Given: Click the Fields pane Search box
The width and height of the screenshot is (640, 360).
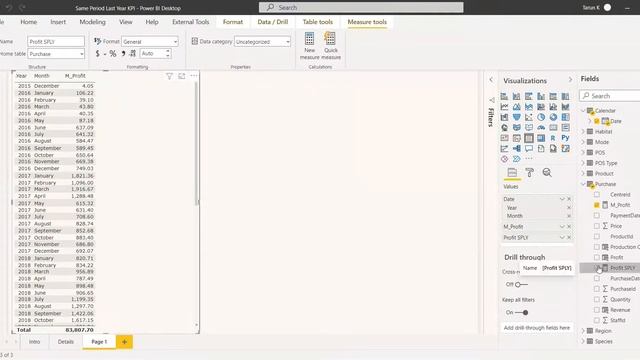Looking at the screenshot, I should 610,96.
